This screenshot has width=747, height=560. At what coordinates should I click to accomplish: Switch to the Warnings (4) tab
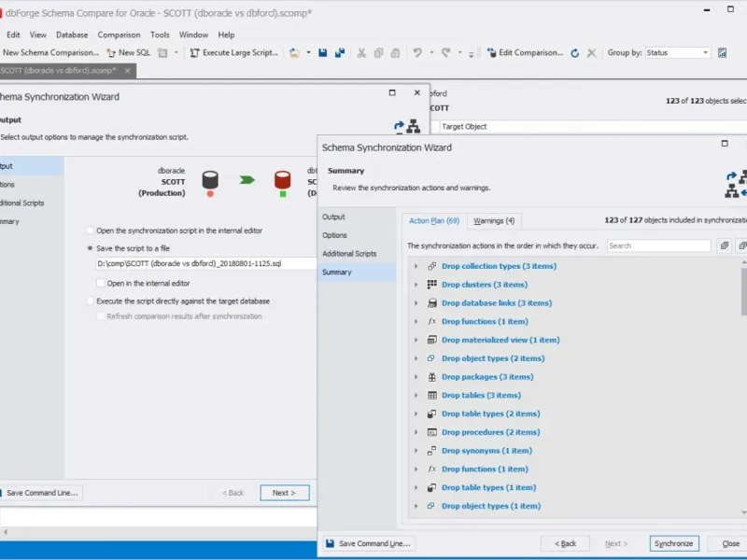point(494,221)
